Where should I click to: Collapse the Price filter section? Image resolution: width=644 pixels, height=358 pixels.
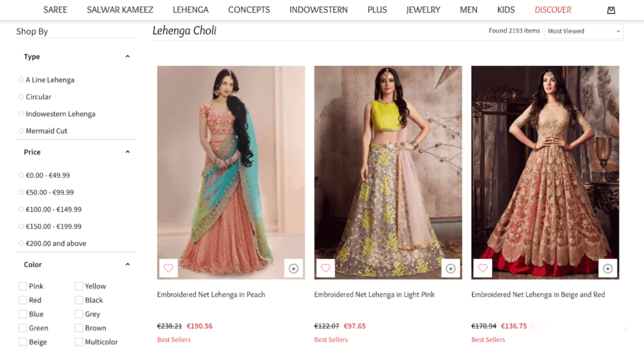click(x=127, y=152)
